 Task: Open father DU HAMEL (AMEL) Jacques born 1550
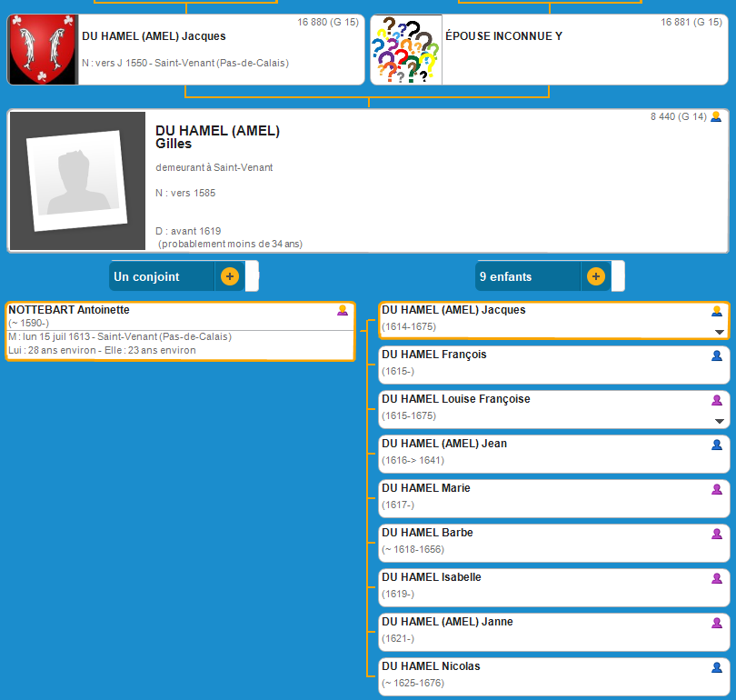coord(154,36)
